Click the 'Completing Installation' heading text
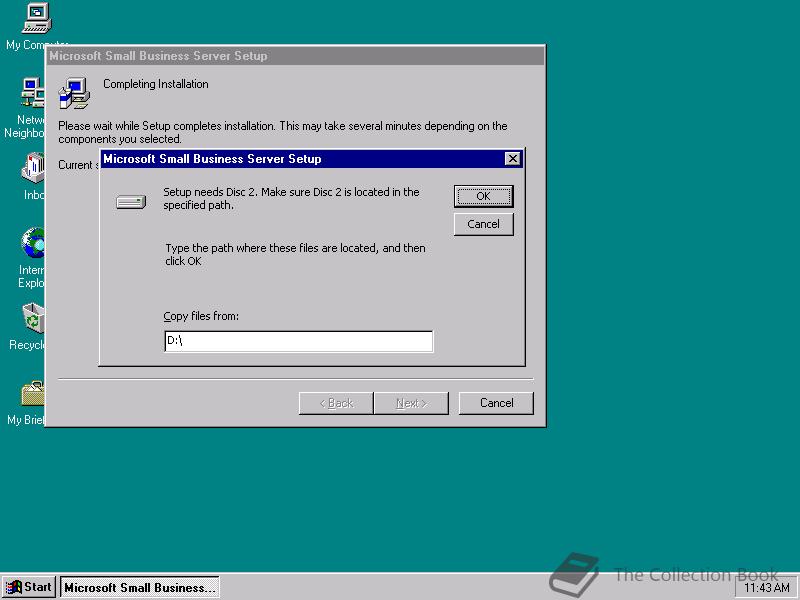The width and height of the screenshot is (800, 600). [156, 84]
